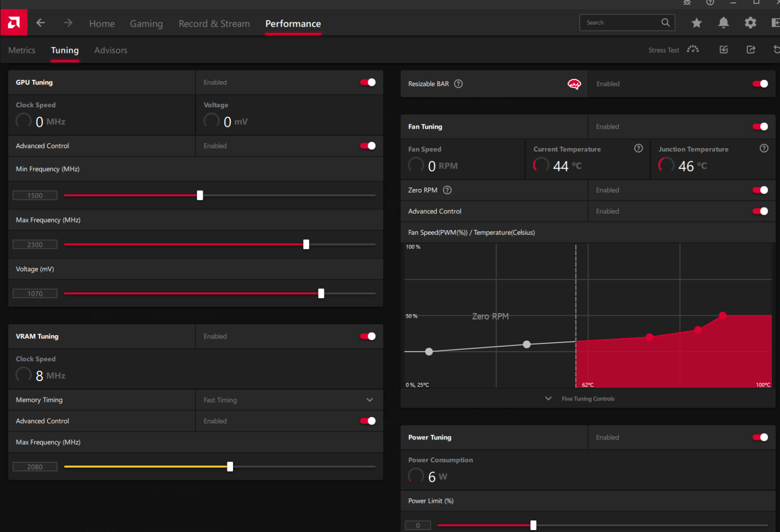Select the Tuning sub-tab

[x=65, y=50]
